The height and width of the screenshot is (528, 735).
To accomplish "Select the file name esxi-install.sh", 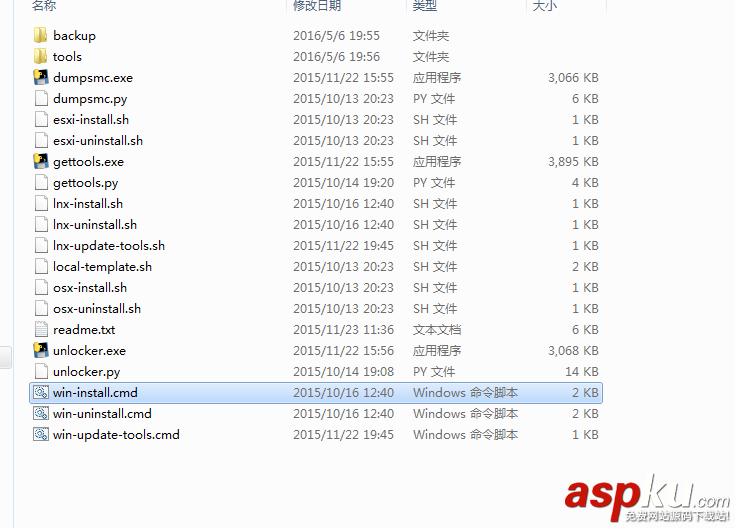I will pyautogui.click(x=91, y=120).
